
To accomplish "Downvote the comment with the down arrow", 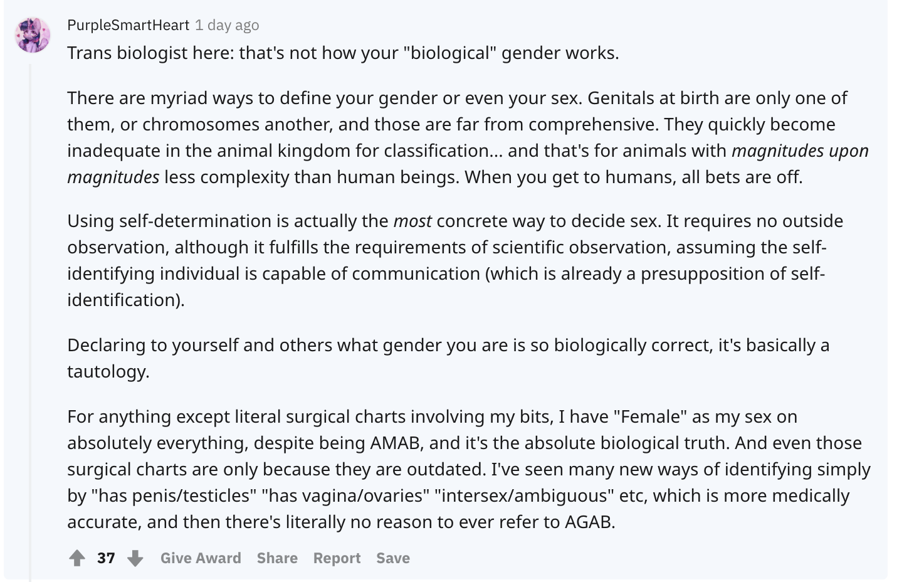I will [135, 558].
